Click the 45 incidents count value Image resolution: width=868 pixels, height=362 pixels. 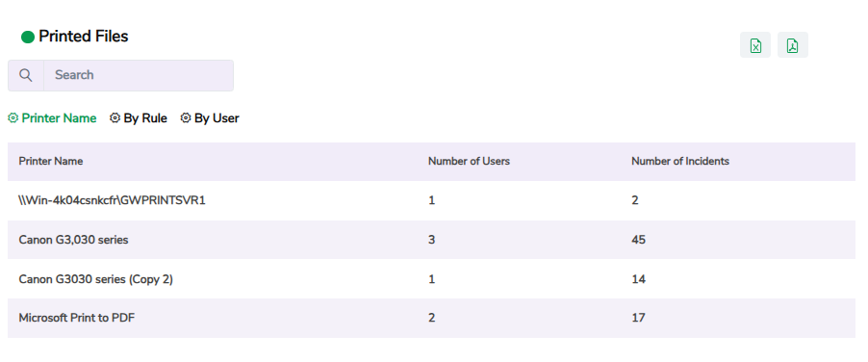[x=638, y=240]
